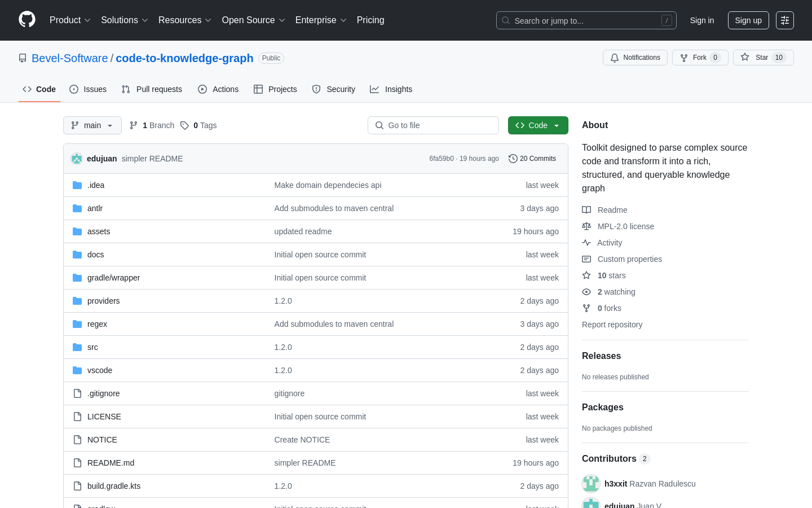The width and height of the screenshot is (812, 508).
Task: Click edujuan's avatar in the commit bar
Action: [x=77, y=159]
